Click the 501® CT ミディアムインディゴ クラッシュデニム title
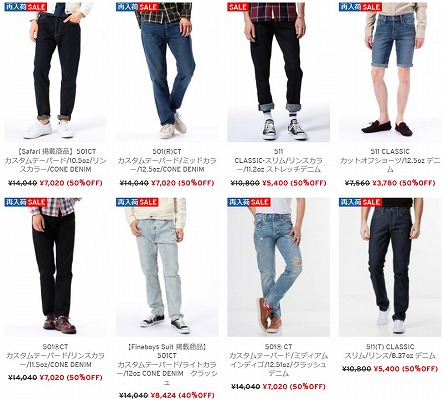 tap(279, 360)
